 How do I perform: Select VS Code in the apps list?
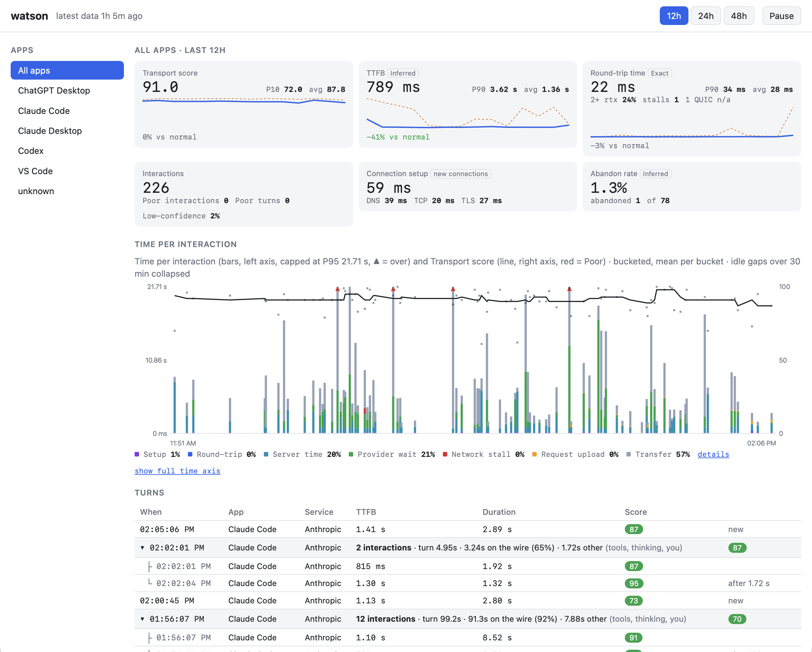pyautogui.click(x=67, y=171)
